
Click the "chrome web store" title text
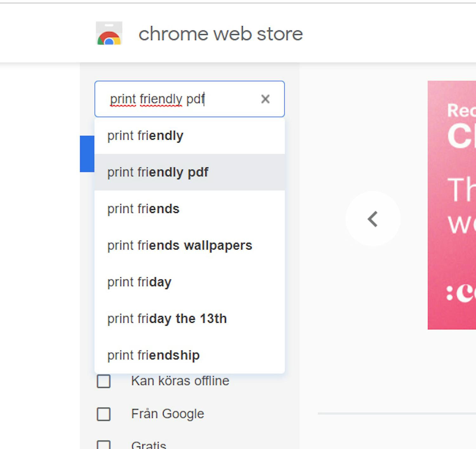221,34
